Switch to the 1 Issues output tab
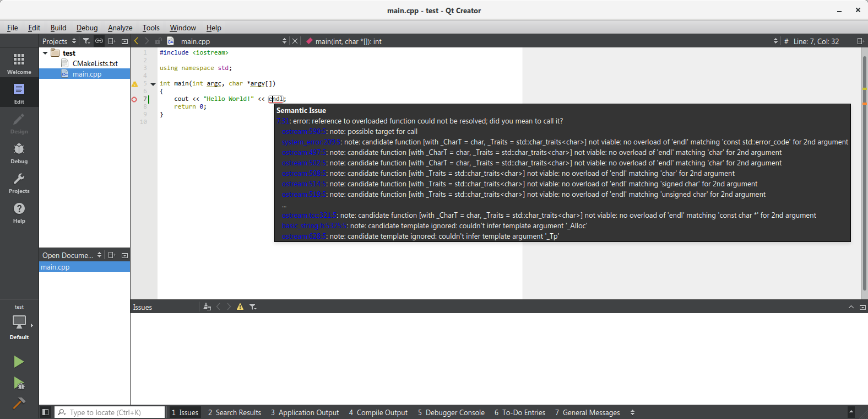Viewport: 868px width, 419px height. tap(185, 412)
